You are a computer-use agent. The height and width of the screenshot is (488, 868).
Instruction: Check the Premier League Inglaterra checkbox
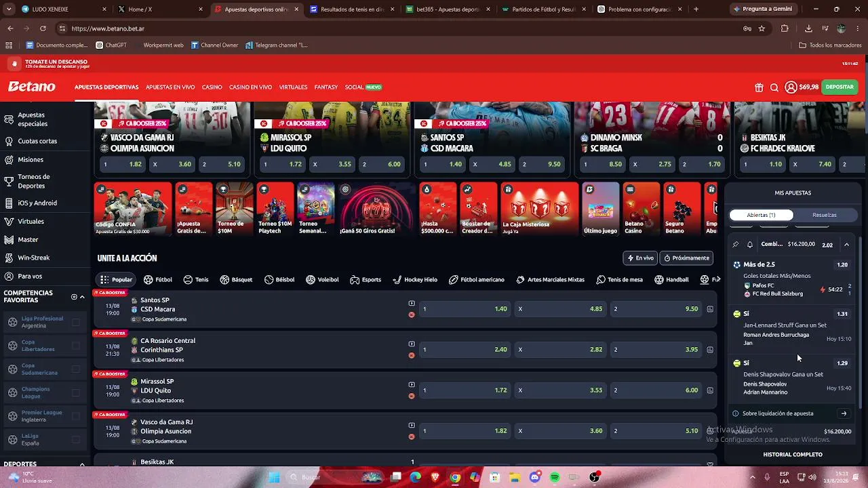[76, 416]
